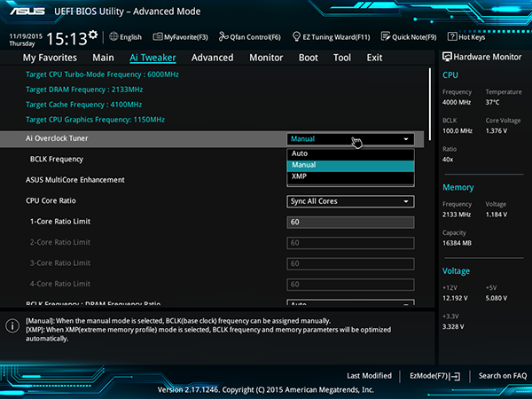Select the CPU Core Ratio label
The width and height of the screenshot is (532, 399).
point(51,201)
